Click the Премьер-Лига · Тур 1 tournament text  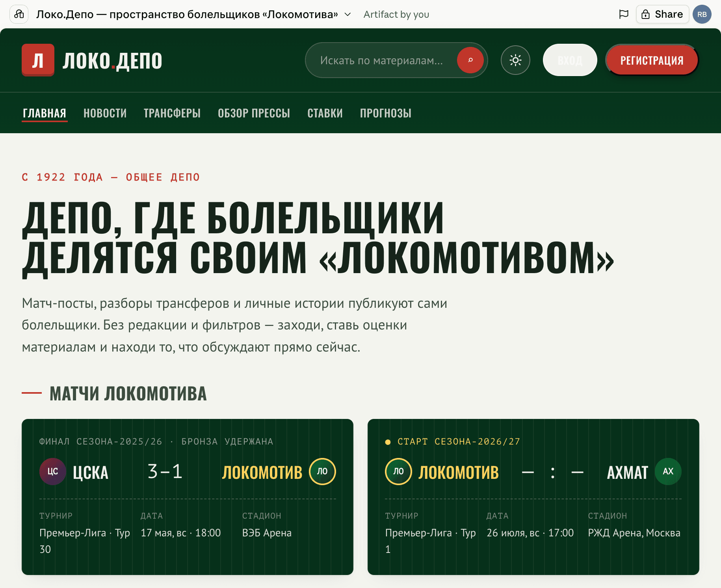click(x=431, y=541)
